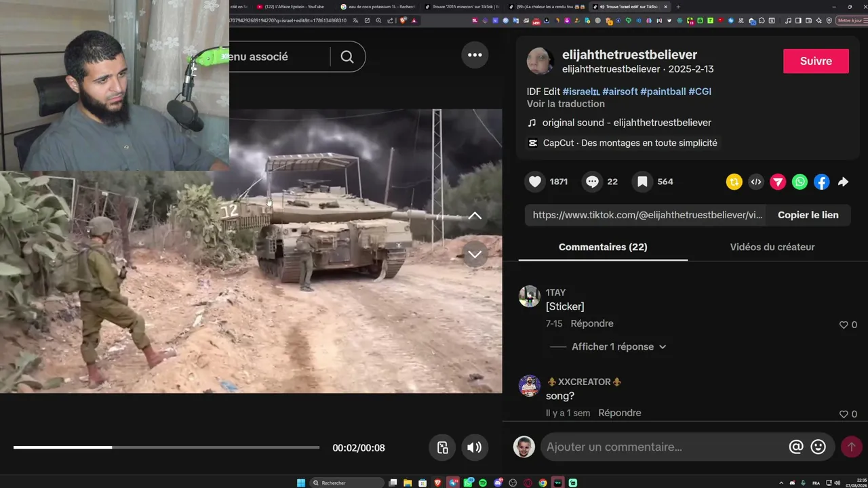The width and height of the screenshot is (868, 488).
Task: Click the search magnifier icon
Action: pos(347,57)
